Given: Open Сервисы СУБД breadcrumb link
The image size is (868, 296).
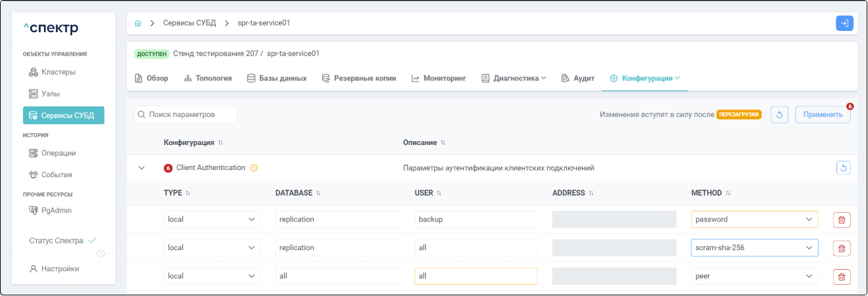Looking at the screenshot, I should tap(189, 23).
